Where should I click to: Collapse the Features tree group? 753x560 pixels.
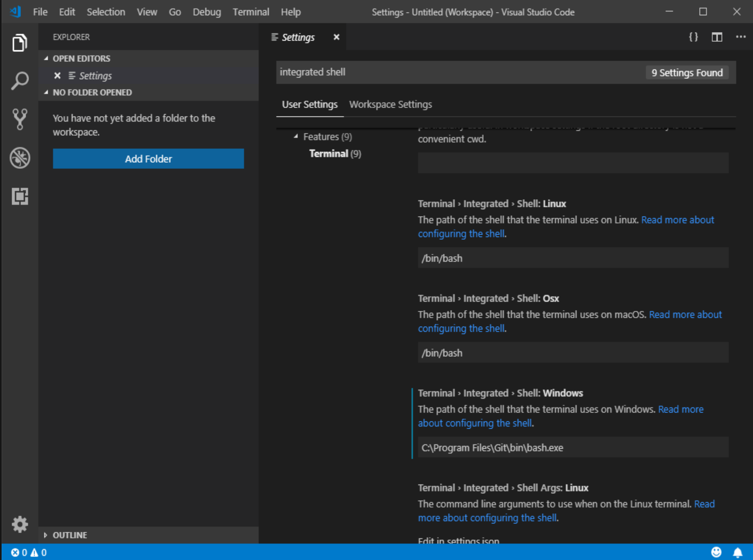tap(296, 137)
